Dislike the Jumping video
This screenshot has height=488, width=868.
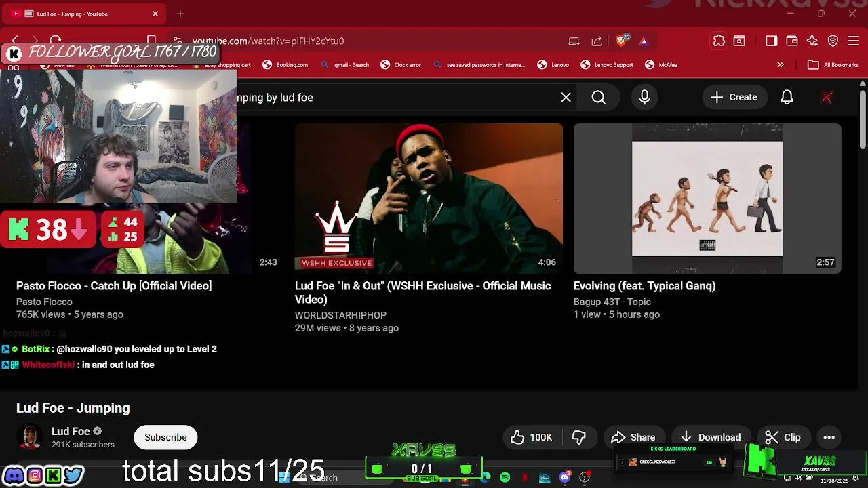579,437
